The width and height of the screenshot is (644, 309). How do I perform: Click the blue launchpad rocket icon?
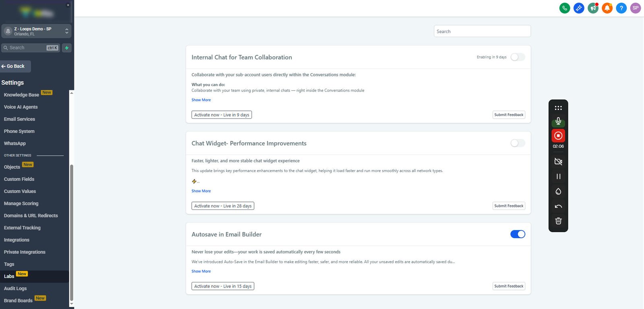[579, 8]
